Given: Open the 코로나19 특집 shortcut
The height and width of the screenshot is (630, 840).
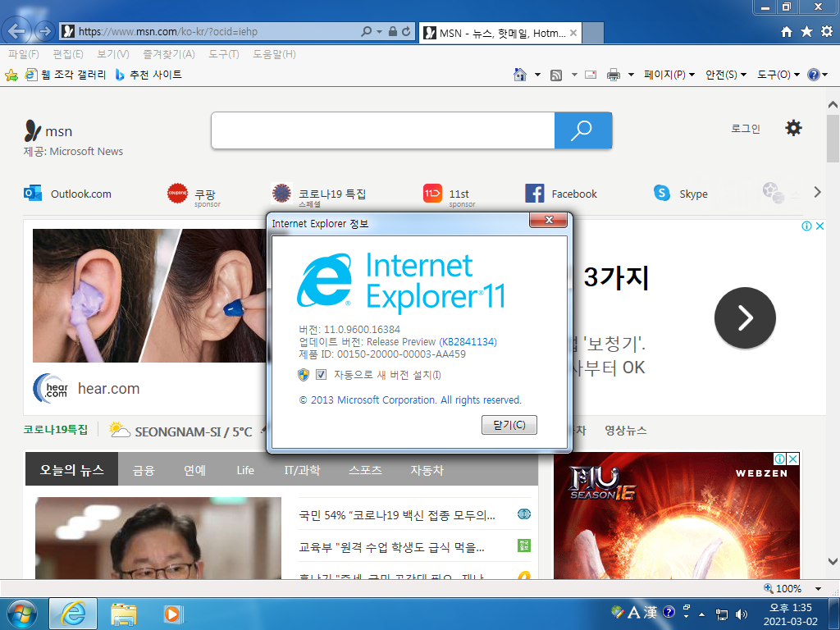Looking at the screenshot, I should point(318,195).
